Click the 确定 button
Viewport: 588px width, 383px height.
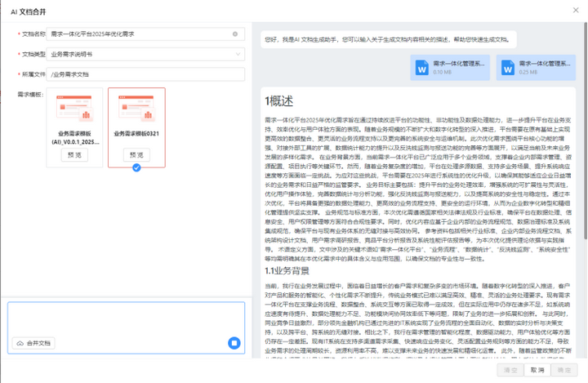564,370
